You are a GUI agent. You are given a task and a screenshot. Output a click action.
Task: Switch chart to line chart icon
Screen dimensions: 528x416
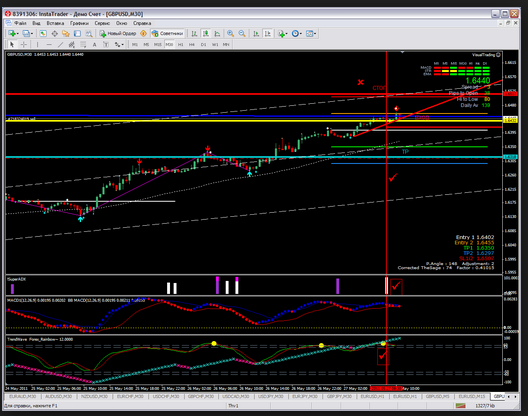pos(217,33)
